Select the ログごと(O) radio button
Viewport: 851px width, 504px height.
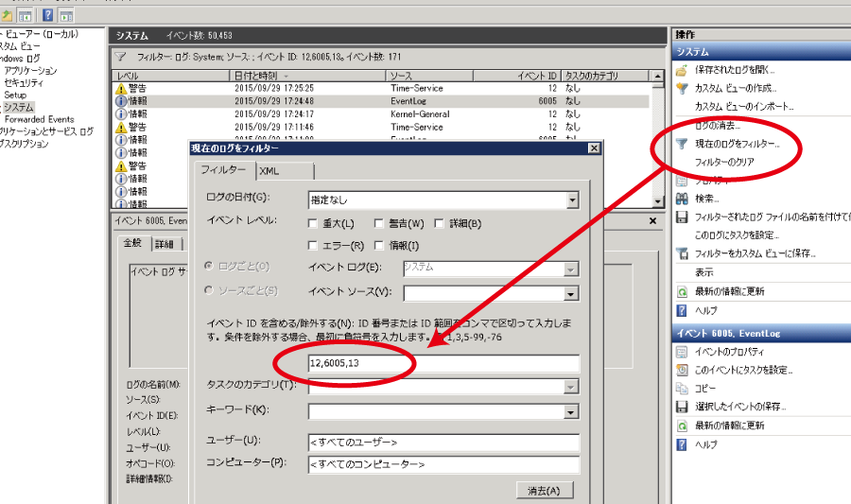[209, 266]
